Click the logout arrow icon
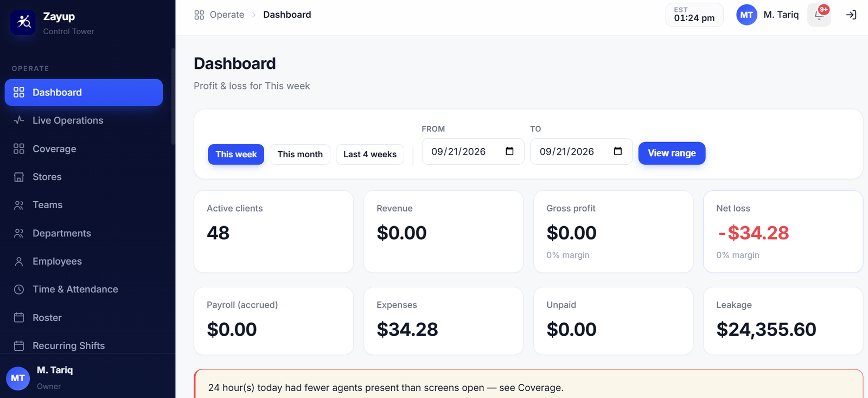Screen dimensions: 868x398 tap(851, 15)
